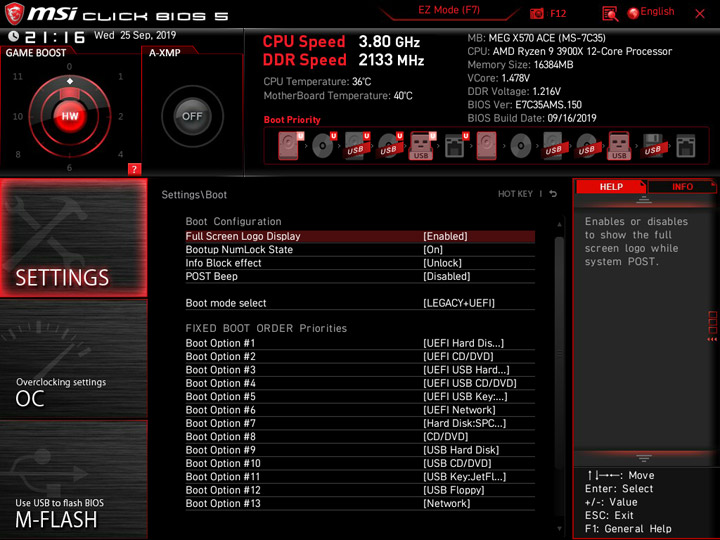Take a screenshot with the F12 camera icon

point(536,13)
